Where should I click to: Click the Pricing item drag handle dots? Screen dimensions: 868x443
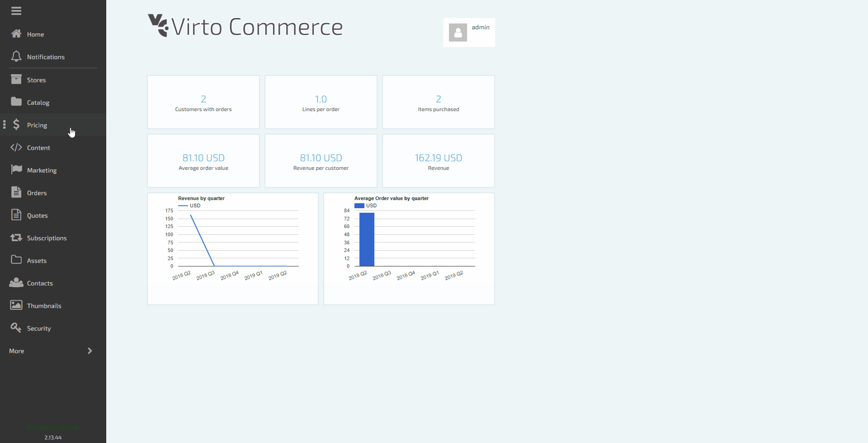(5, 125)
